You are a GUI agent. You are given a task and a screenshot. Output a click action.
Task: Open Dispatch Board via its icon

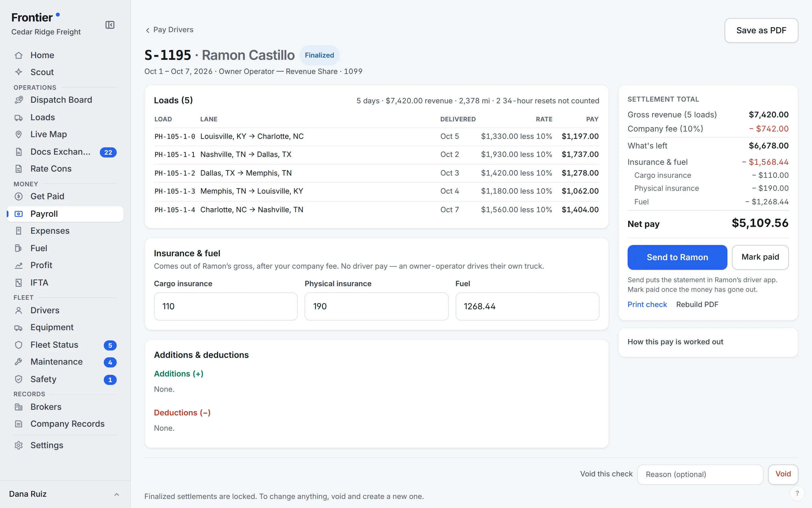(19, 100)
